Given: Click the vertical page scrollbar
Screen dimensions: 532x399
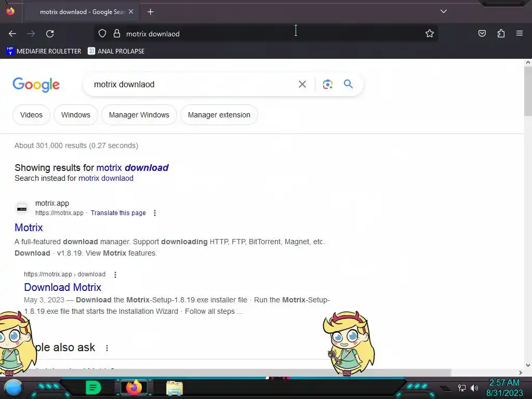Looking at the screenshot, I should (x=528, y=91).
